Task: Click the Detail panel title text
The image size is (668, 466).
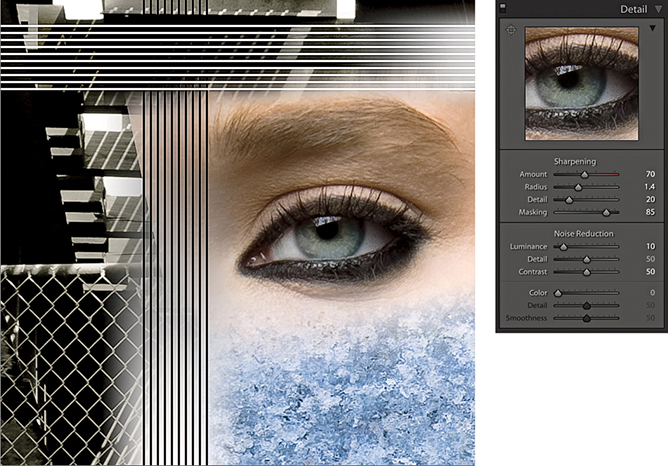Action: (633, 9)
